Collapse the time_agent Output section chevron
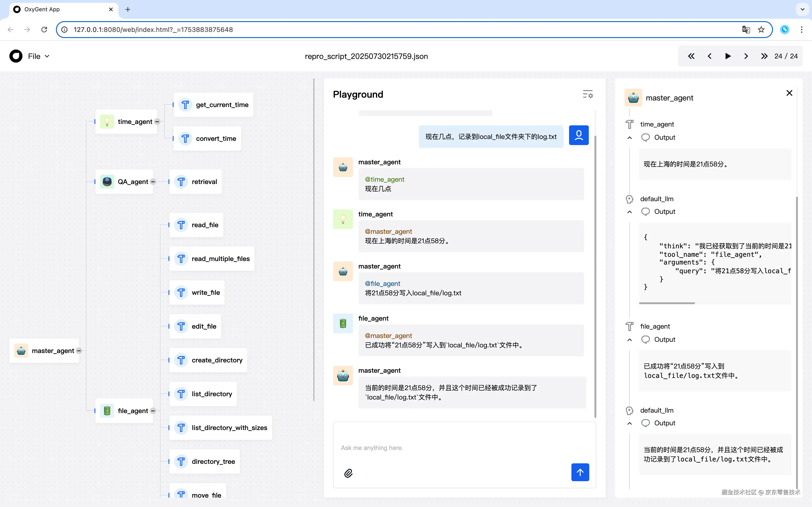This screenshot has height=507, width=812. pyautogui.click(x=629, y=138)
